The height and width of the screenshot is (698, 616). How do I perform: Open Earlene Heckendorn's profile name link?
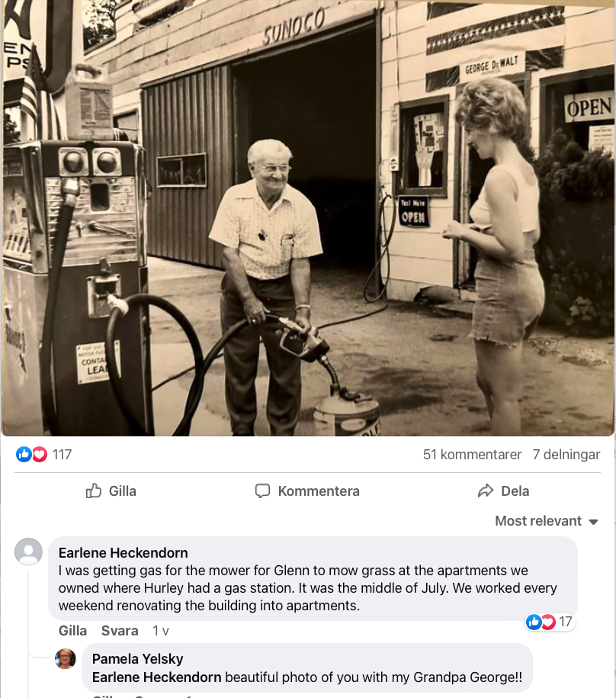coord(124,553)
